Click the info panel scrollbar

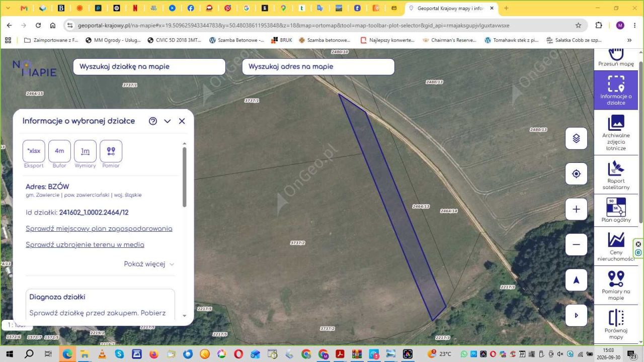(185, 177)
